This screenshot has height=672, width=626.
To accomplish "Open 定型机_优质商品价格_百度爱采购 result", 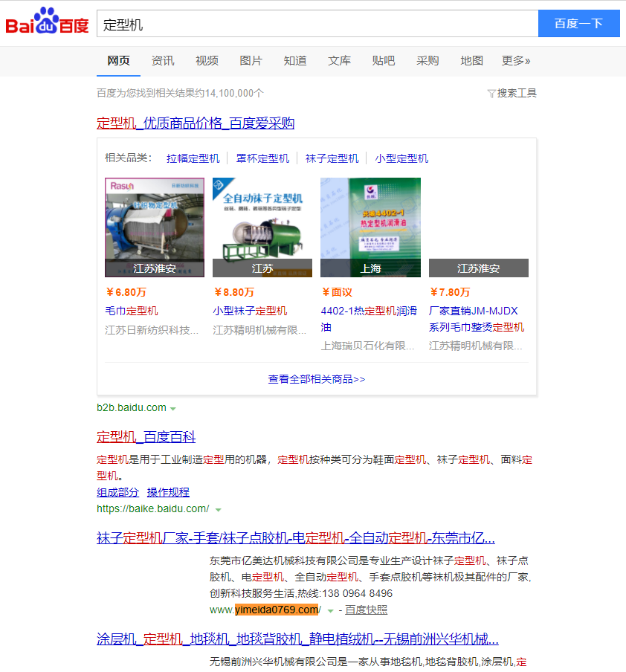I will 196,123.
